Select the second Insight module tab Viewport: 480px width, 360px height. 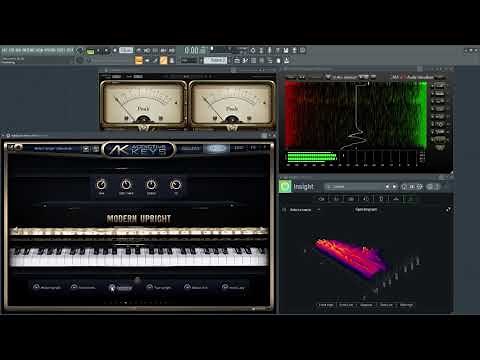(x=336, y=199)
